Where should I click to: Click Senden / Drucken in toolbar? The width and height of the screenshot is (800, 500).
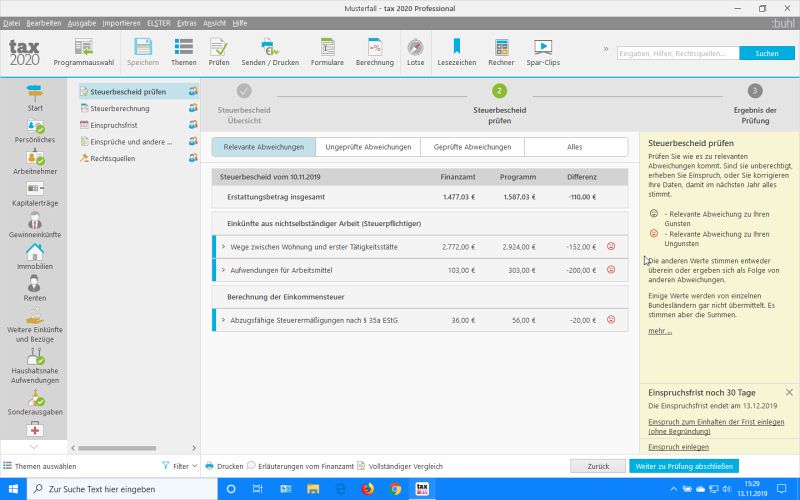click(x=269, y=51)
